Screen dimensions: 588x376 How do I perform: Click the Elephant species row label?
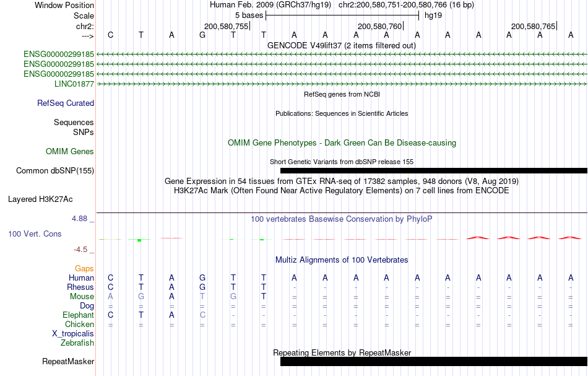coord(79,315)
